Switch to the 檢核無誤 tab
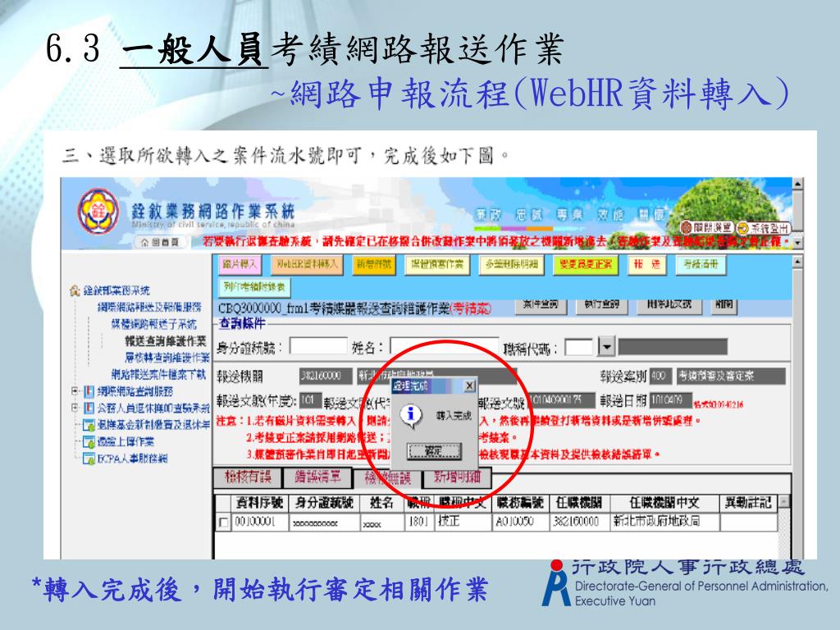The height and width of the screenshot is (630, 840). pyautogui.click(x=387, y=478)
